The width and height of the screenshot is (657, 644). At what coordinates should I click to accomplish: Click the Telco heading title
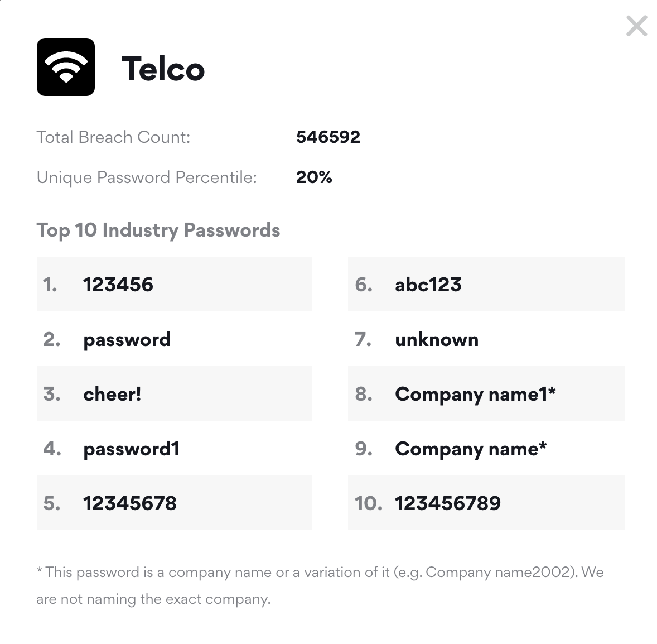coord(163,69)
